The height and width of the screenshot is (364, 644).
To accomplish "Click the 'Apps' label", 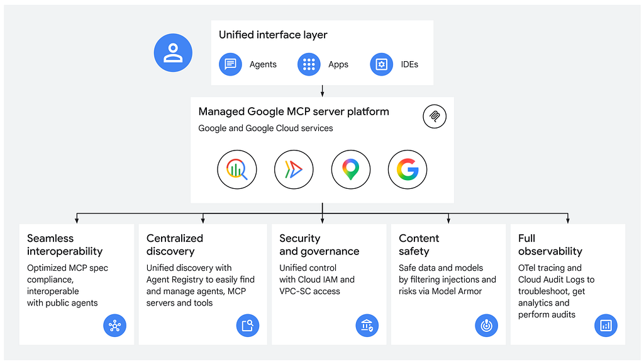I will tap(338, 65).
